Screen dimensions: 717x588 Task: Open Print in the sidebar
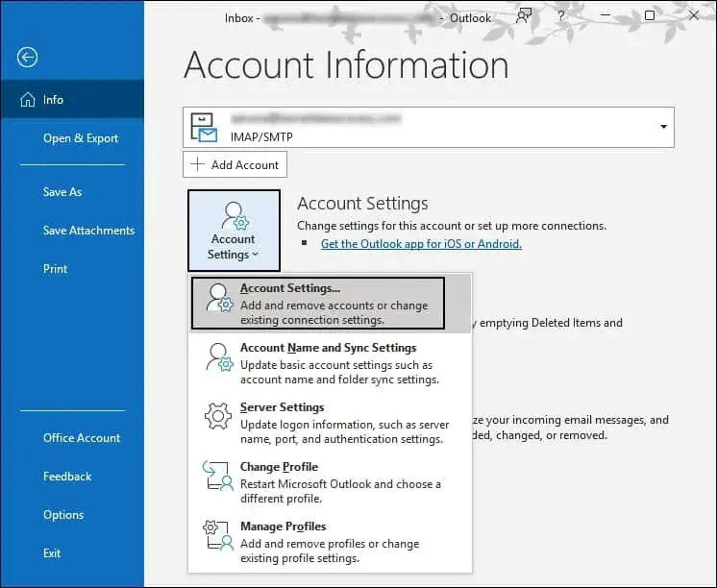click(56, 269)
